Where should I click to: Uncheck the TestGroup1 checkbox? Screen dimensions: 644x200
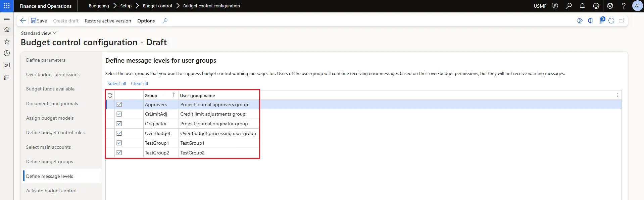(x=119, y=143)
